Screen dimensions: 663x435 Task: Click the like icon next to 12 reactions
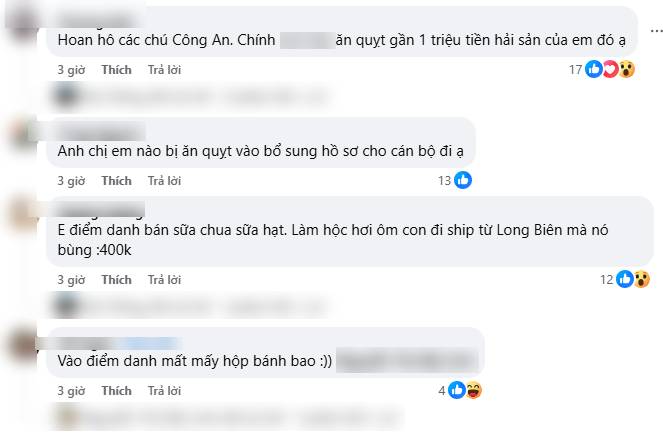click(x=625, y=279)
